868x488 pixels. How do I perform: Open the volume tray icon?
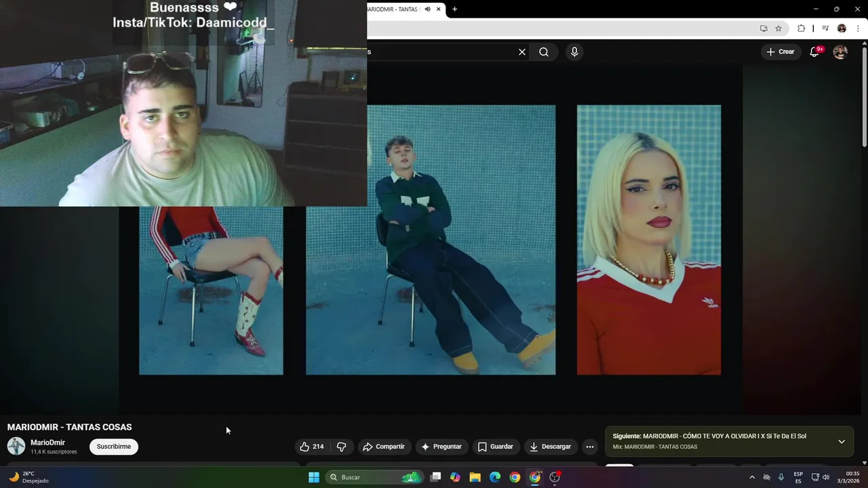coord(826,477)
